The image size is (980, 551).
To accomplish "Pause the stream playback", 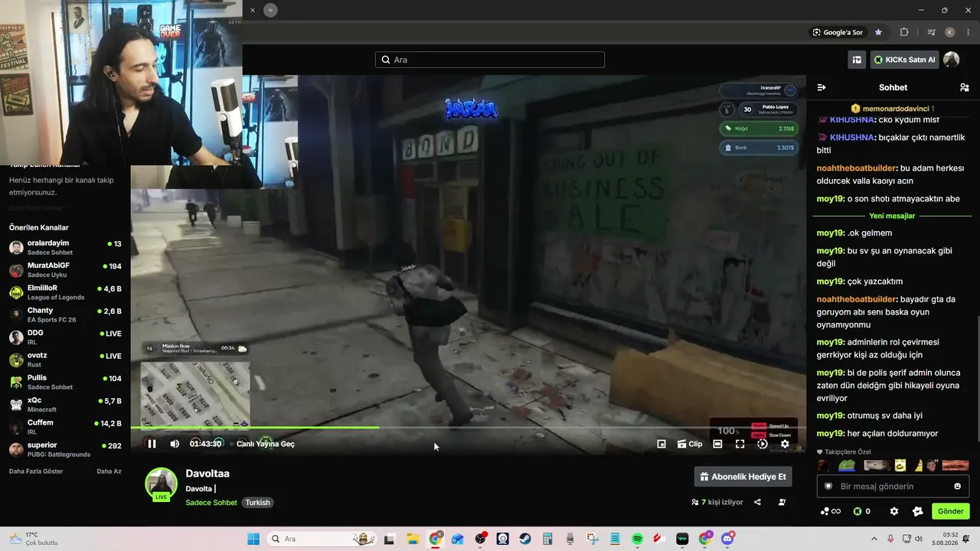I will (x=152, y=444).
